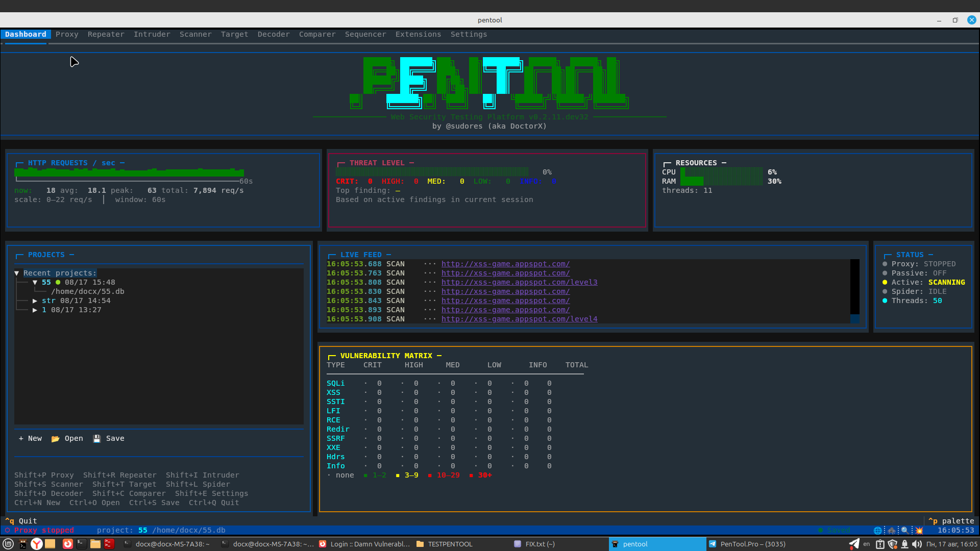Open the 16:05:53.808 level3 feed link

(x=519, y=282)
